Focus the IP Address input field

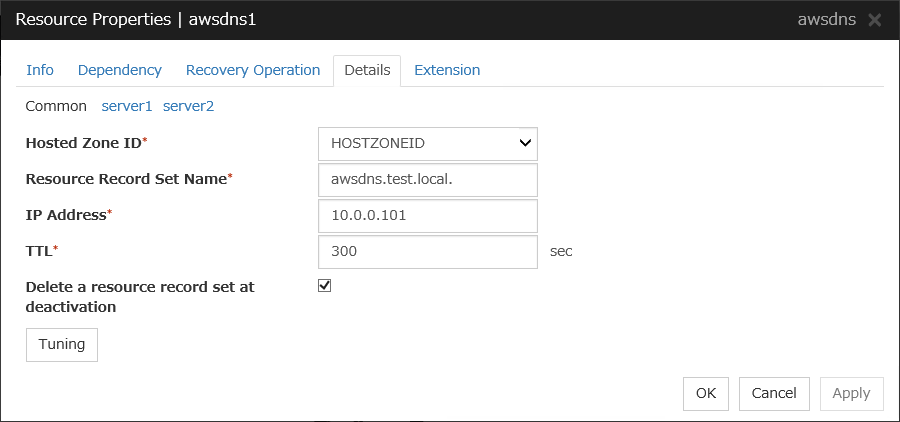tap(427, 216)
